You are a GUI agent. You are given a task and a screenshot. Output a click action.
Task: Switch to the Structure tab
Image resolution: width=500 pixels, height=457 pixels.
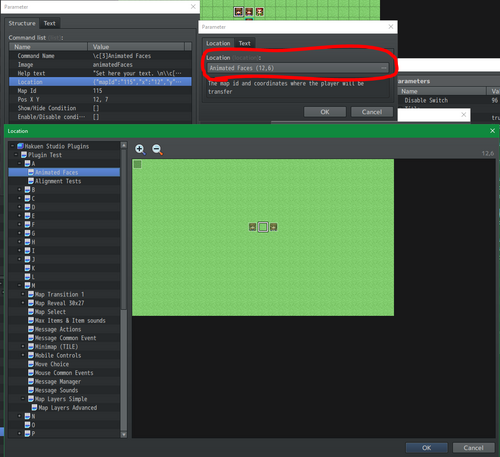click(22, 23)
